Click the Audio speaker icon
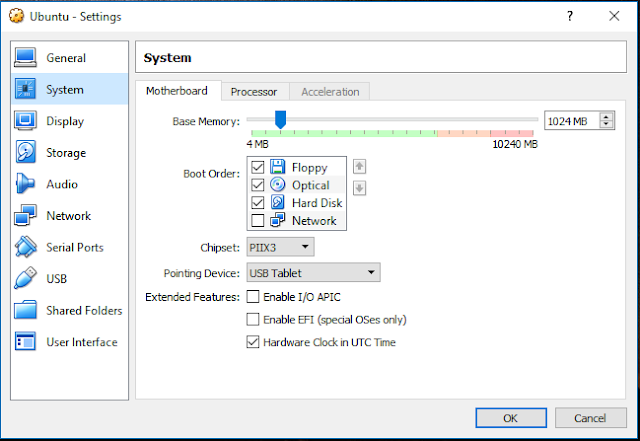Screen dimensions: 640x441 [x=25, y=184]
